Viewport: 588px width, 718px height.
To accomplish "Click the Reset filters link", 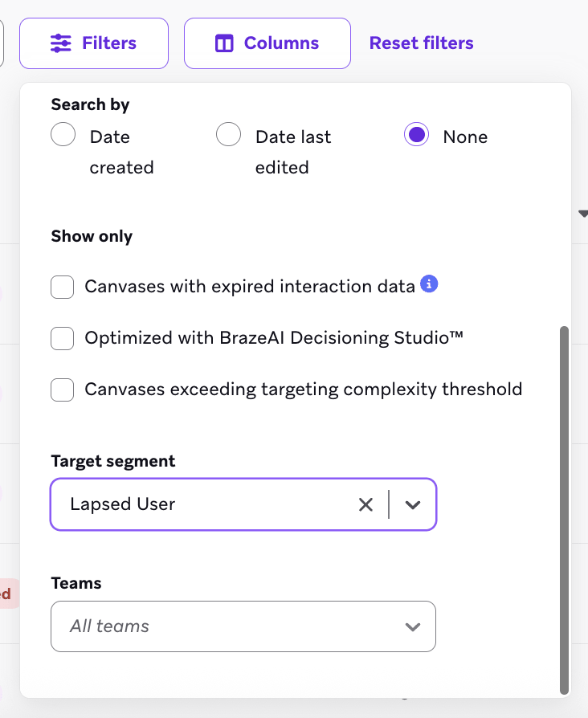I will [x=421, y=43].
